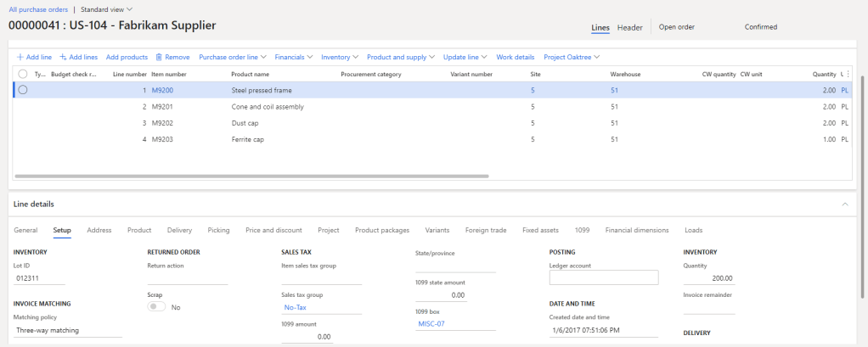Click the Add lines icon button

[x=63, y=57]
